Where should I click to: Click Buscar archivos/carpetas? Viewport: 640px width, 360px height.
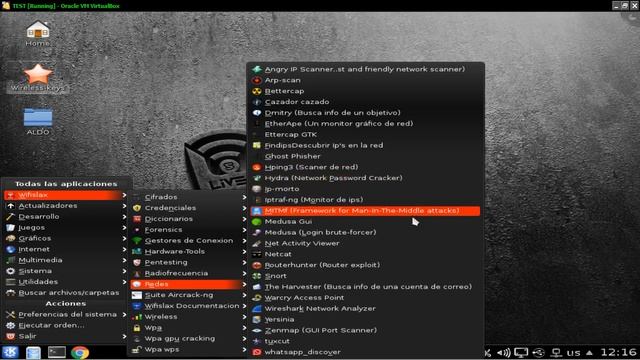coord(66,293)
